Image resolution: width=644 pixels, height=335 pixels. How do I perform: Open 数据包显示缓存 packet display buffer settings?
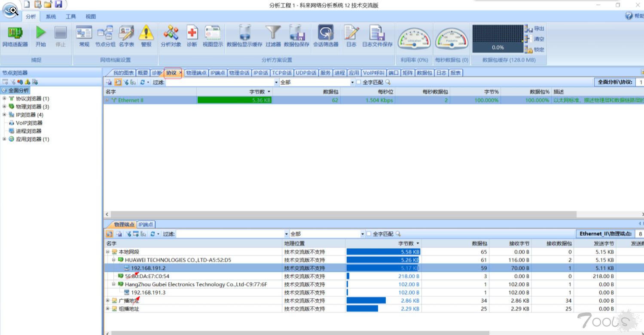pyautogui.click(x=244, y=37)
